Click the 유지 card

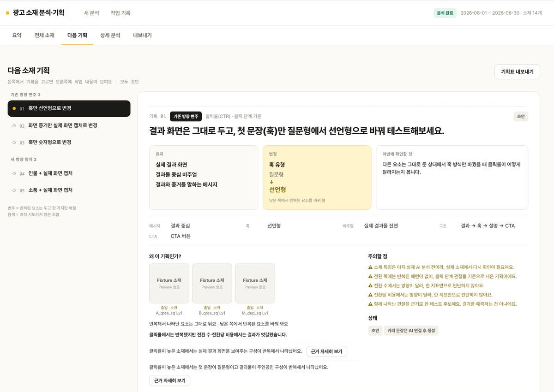click(204, 178)
